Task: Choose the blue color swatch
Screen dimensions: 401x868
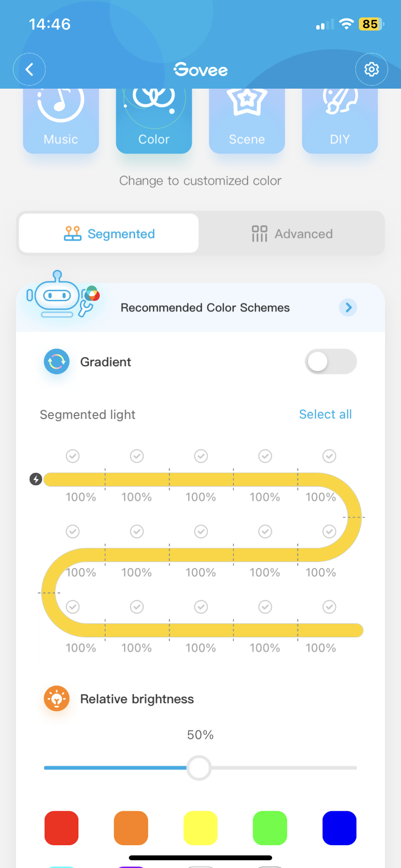Action: tap(339, 828)
